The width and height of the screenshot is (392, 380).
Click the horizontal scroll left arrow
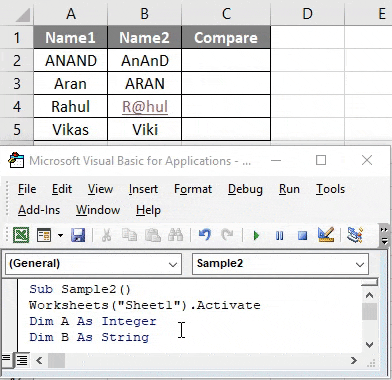pos(39,360)
